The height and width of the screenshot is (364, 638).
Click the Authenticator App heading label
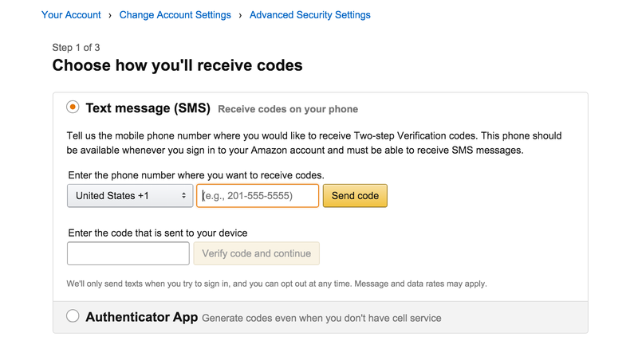click(142, 317)
